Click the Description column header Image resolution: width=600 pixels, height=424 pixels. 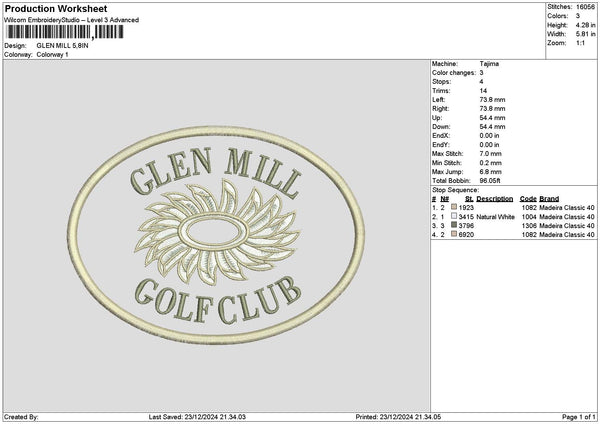(x=495, y=199)
